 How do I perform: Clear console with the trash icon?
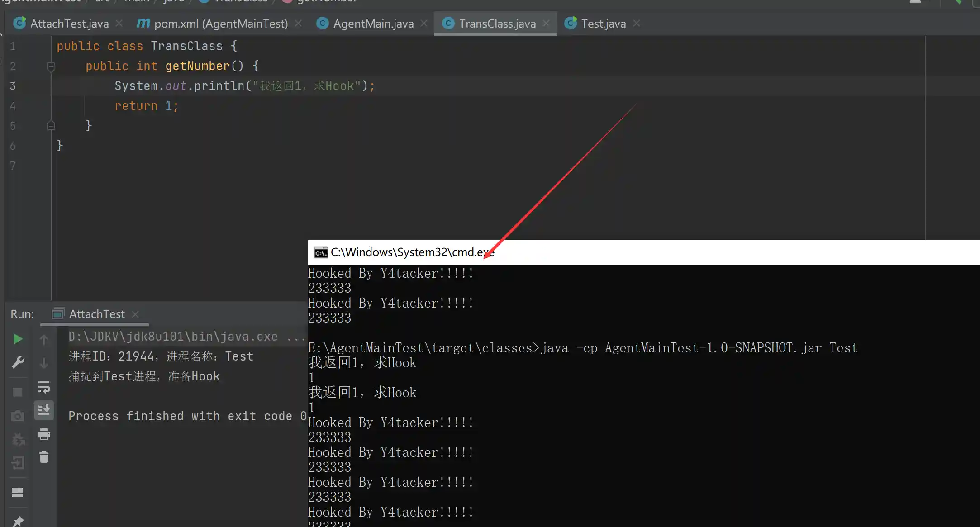(x=44, y=457)
